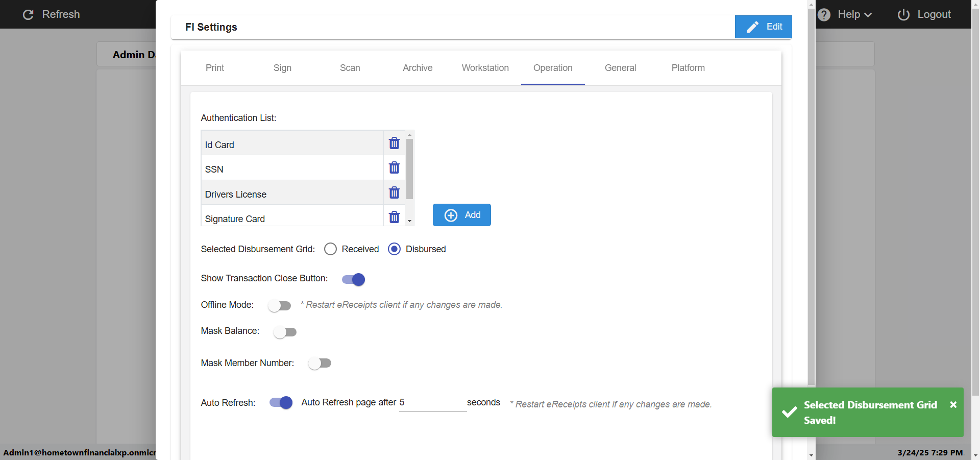Viewport: 980px width, 460px height.
Task: Click the authentication list scrollbar thumb
Action: [409, 168]
